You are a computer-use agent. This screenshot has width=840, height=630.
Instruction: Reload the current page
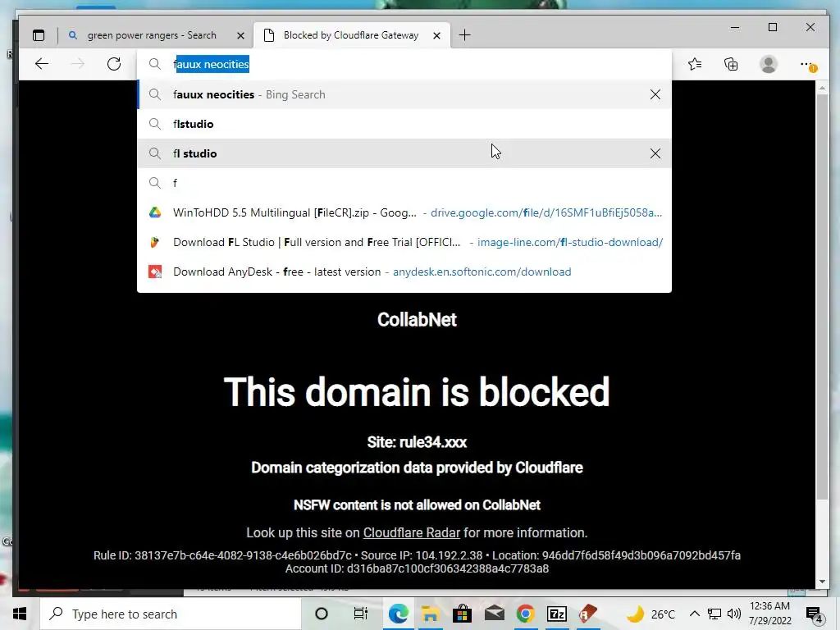coord(114,64)
